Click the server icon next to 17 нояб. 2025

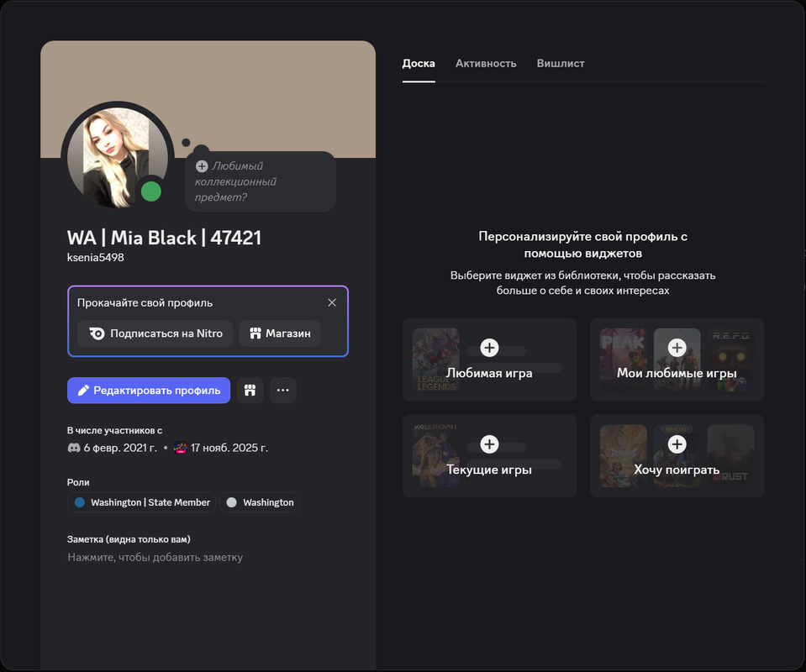pos(181,448)
